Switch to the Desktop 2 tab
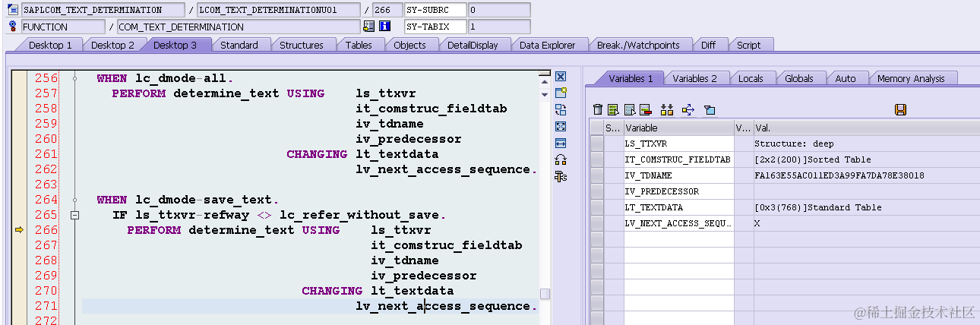The height and width of the screenshot is (325, 980). click(112, 45)
